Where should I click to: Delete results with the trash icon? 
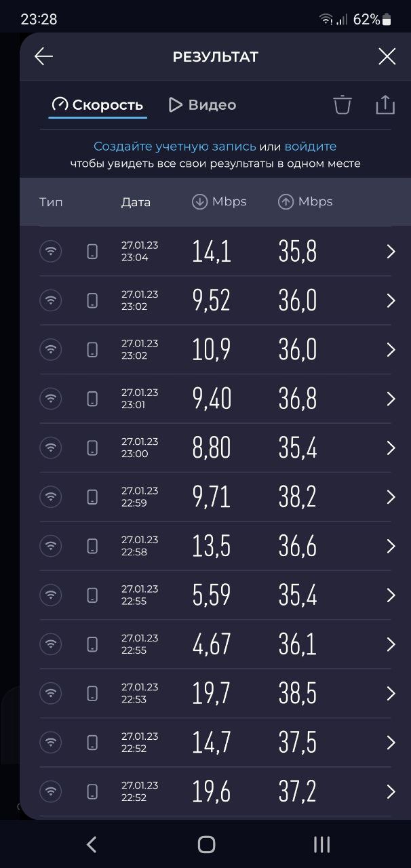coord(342,105)
